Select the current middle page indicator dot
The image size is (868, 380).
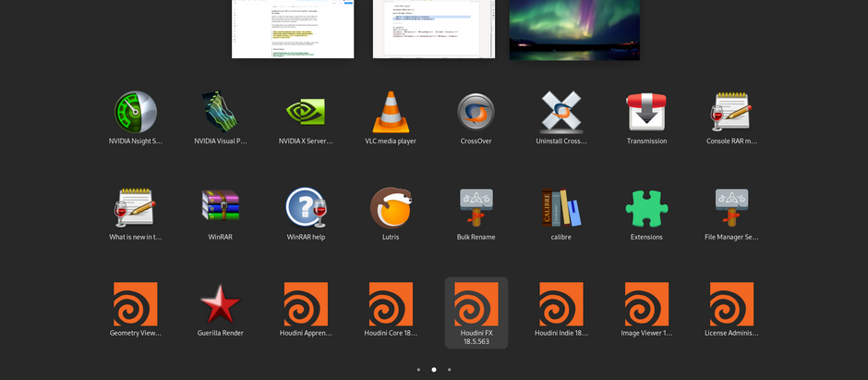[434, 370]
